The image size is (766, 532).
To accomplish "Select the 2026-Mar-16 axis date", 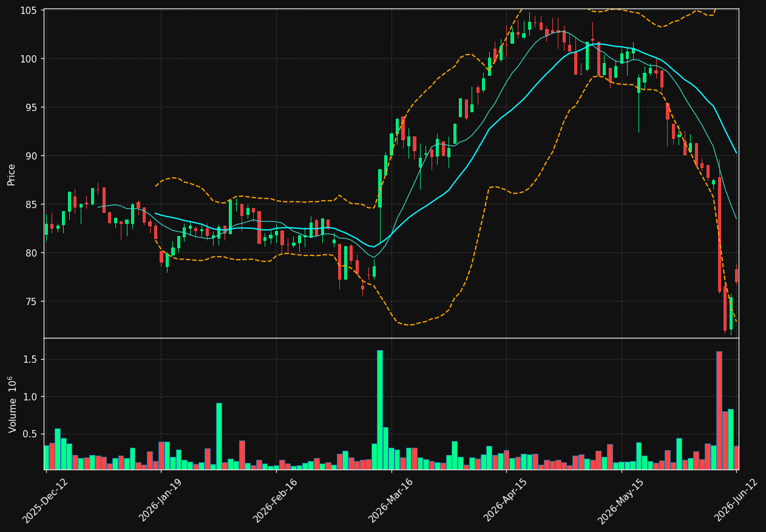I will [390, 500].
